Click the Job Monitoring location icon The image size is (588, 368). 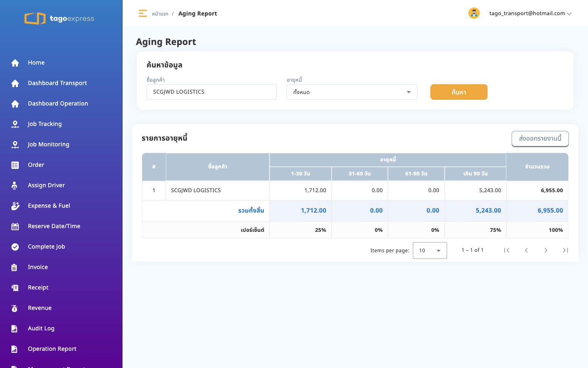(15, 145)
